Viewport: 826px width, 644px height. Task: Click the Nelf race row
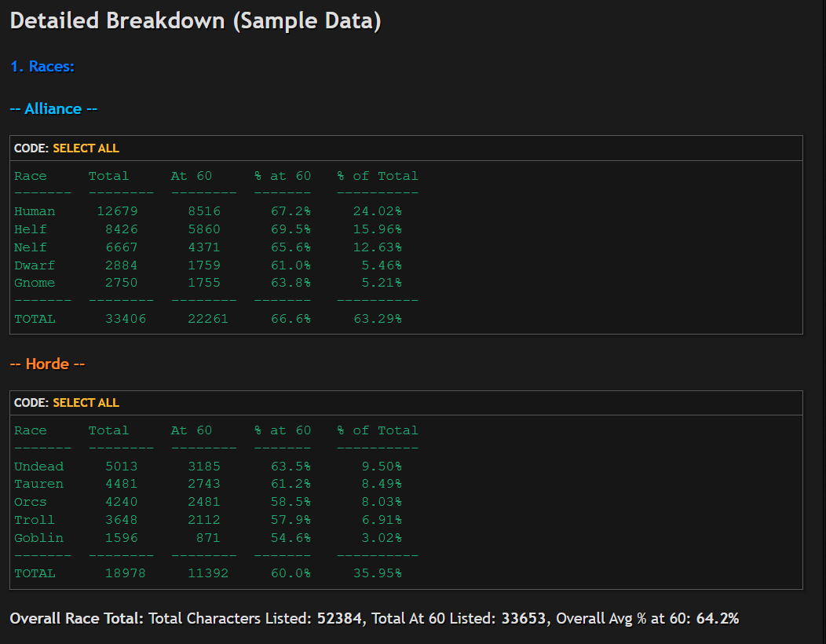coord(208,247)
